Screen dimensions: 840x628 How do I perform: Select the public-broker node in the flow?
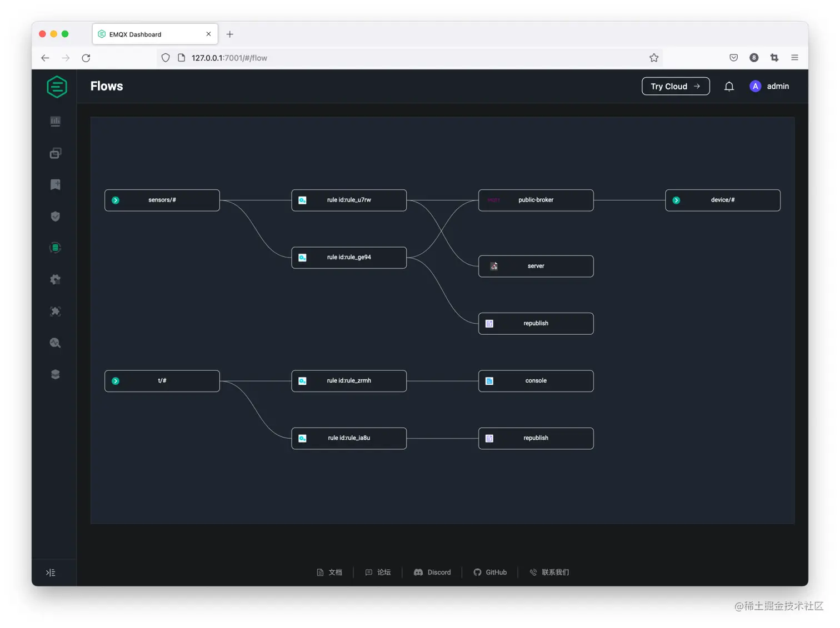536,200
